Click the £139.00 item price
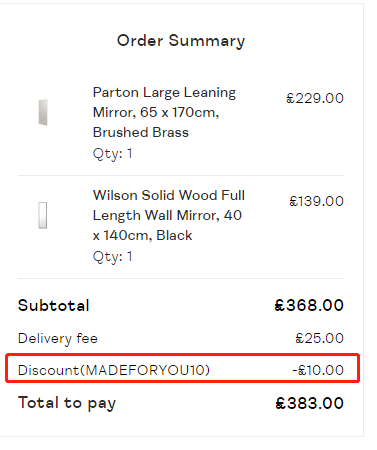Image resolution: width=377 pixels, height=450 pixels. (x=316, y=201)
